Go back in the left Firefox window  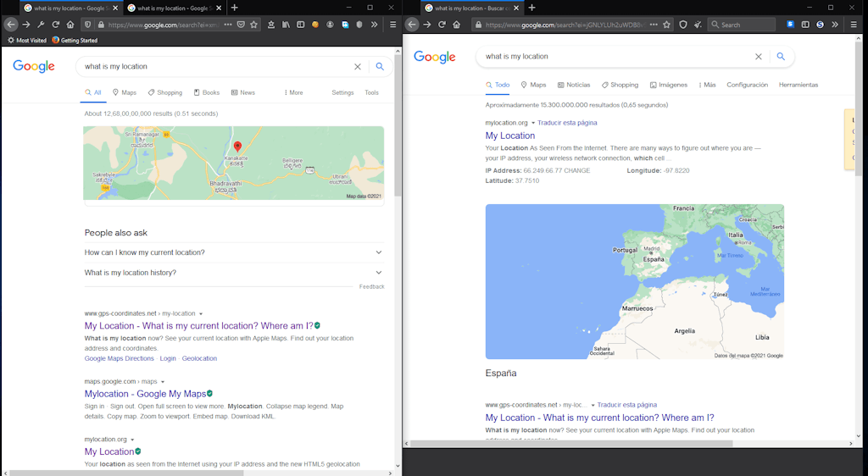click(x=11, y=25)
